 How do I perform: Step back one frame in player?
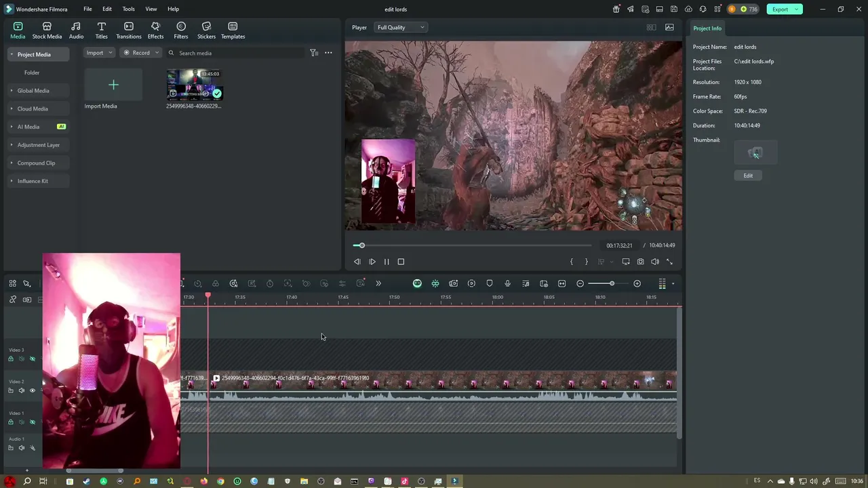click(357, 262)
